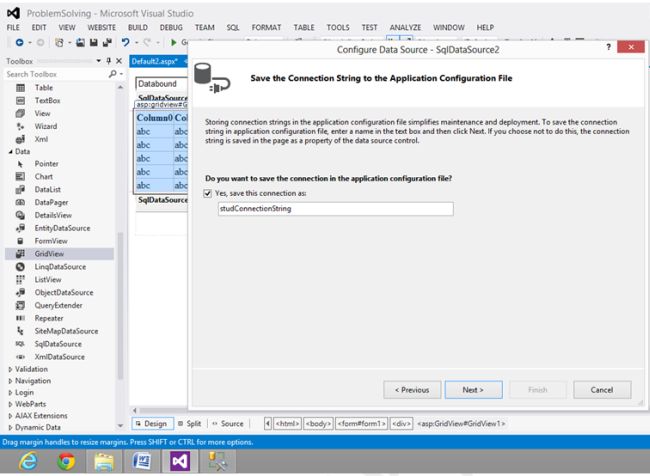Select the ListView control icon
Screen dimensions: 650x476
(x=20, y=279)
